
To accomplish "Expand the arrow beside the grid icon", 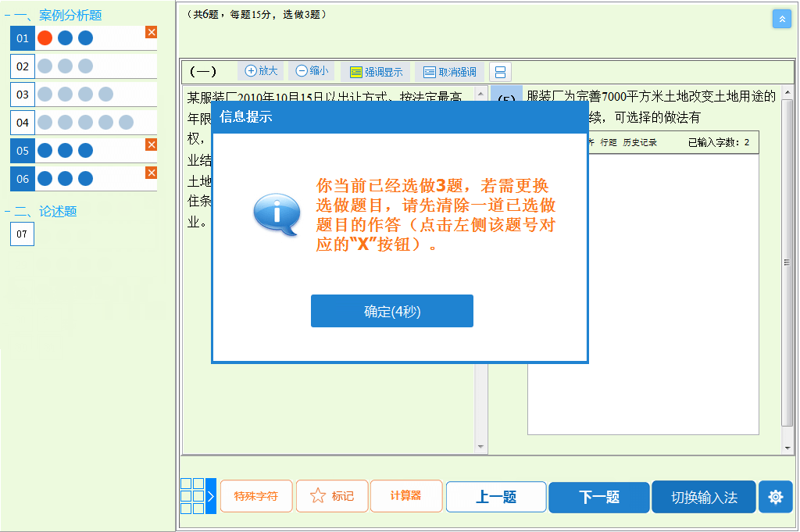I will (x=211, y=495).
